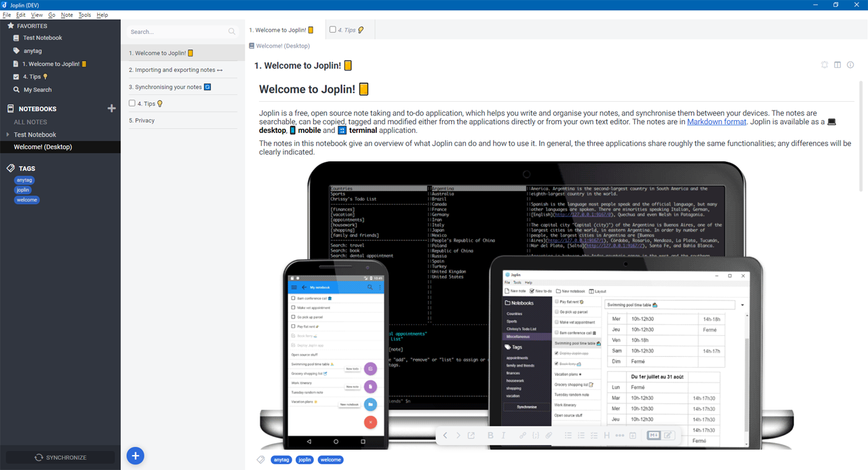
Task: Open the Markdown format link
Action: click(717, 122)
